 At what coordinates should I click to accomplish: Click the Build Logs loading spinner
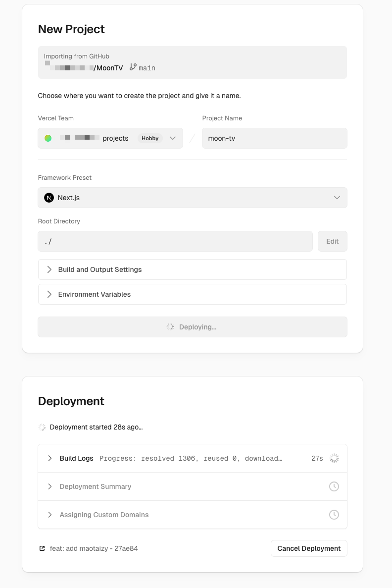[x=334, y=458]
